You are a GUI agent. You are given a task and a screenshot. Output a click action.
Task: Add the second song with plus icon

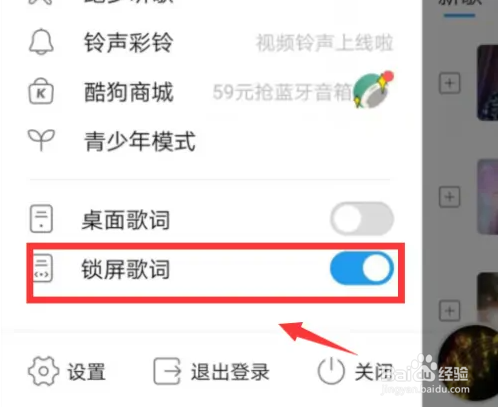(450, 197)
